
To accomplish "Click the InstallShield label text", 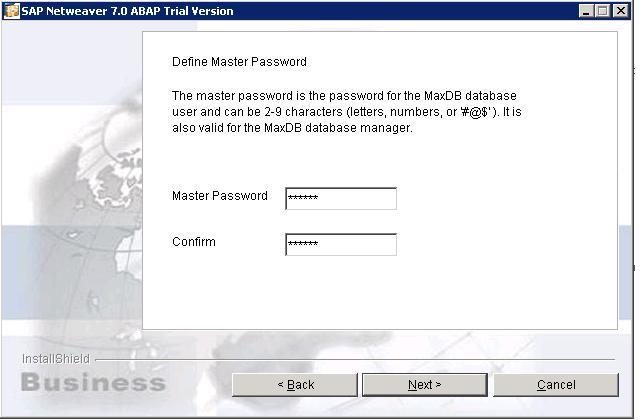I will pyautogui.click(x=54, y=359).
